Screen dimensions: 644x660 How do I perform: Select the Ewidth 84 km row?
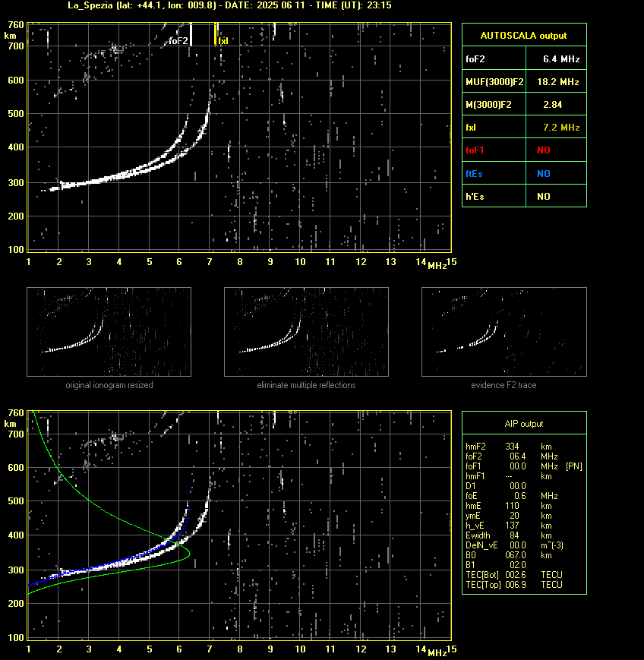pyautogui.click(x=509, y=535)
